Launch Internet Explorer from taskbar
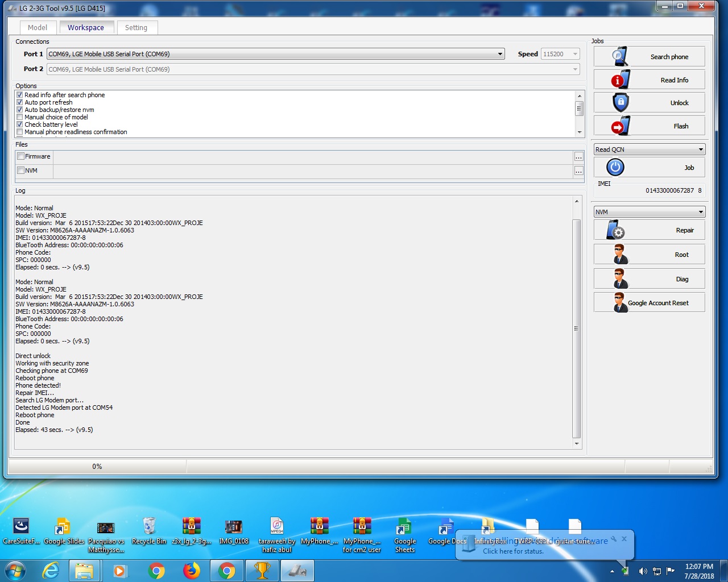The image size is (728, 582). (51, 571)
